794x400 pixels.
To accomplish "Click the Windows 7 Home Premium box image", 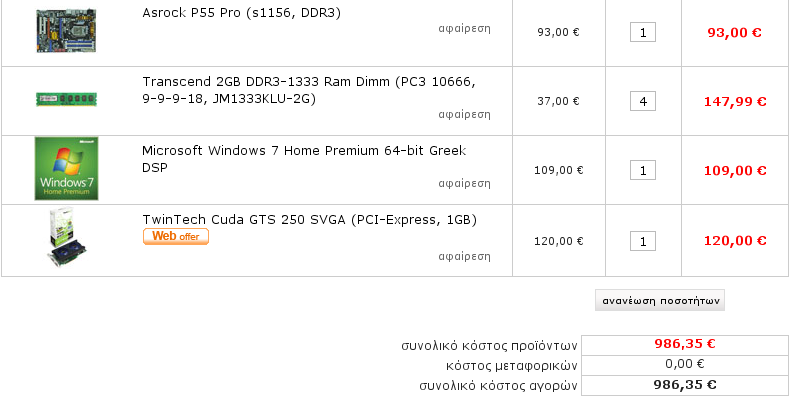I will click(67, 168).
